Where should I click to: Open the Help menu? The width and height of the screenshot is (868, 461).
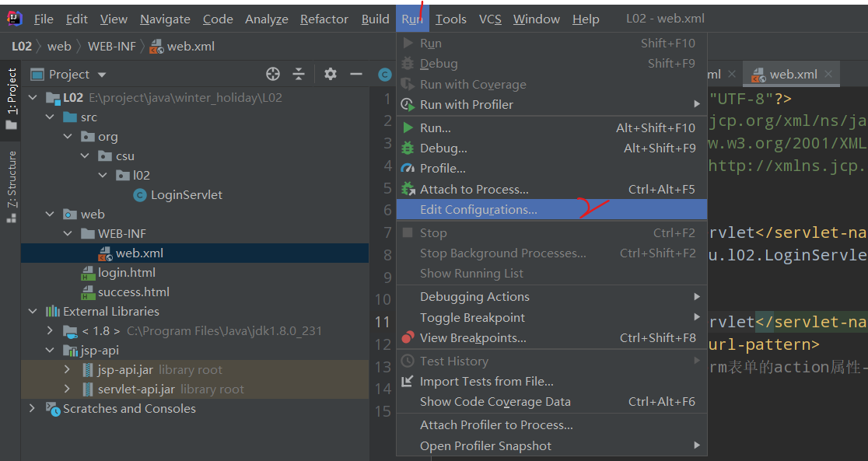(x=586, y=19)
